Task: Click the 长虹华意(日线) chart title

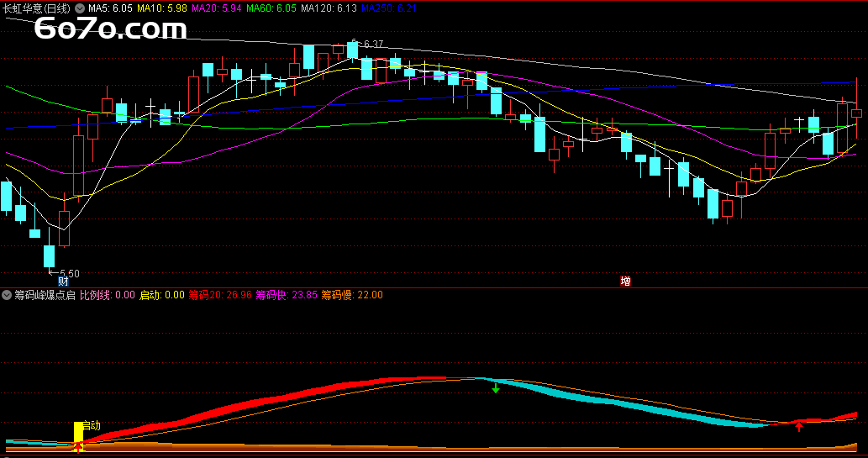Action: tap(36, 8)
